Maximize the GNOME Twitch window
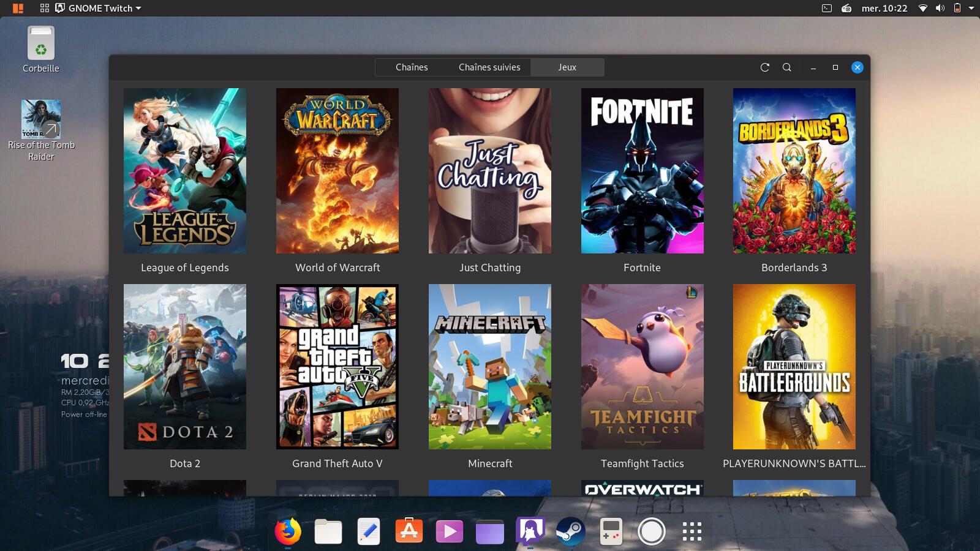The width and height of the screenshot is (980, 551). 835,67
